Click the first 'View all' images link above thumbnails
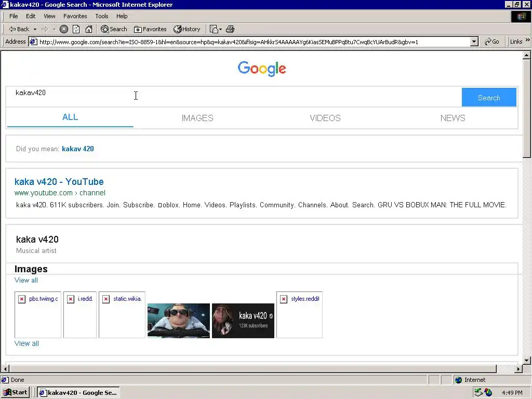The width and height of the screenshot is (532, 399). click(x=26, y=280)
